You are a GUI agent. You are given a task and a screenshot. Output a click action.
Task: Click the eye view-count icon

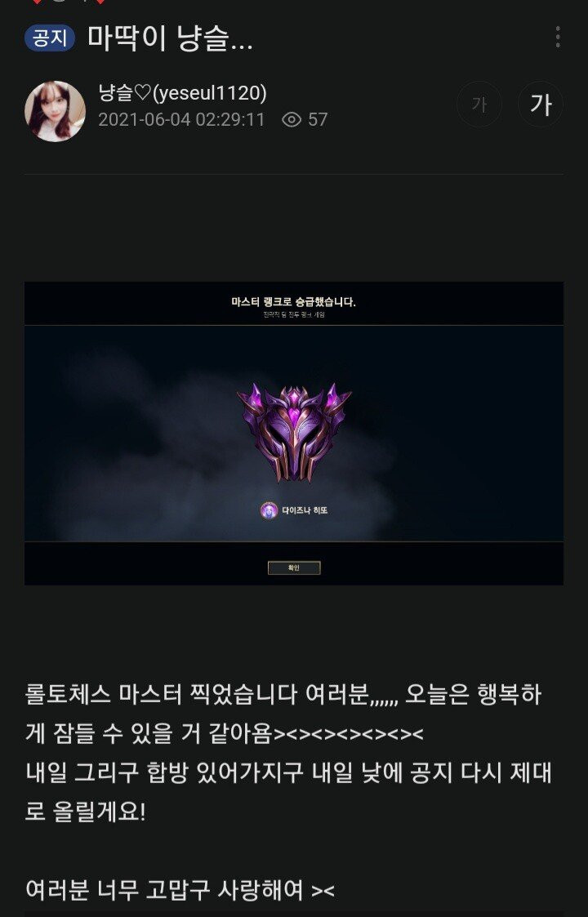tap(292, 120)
